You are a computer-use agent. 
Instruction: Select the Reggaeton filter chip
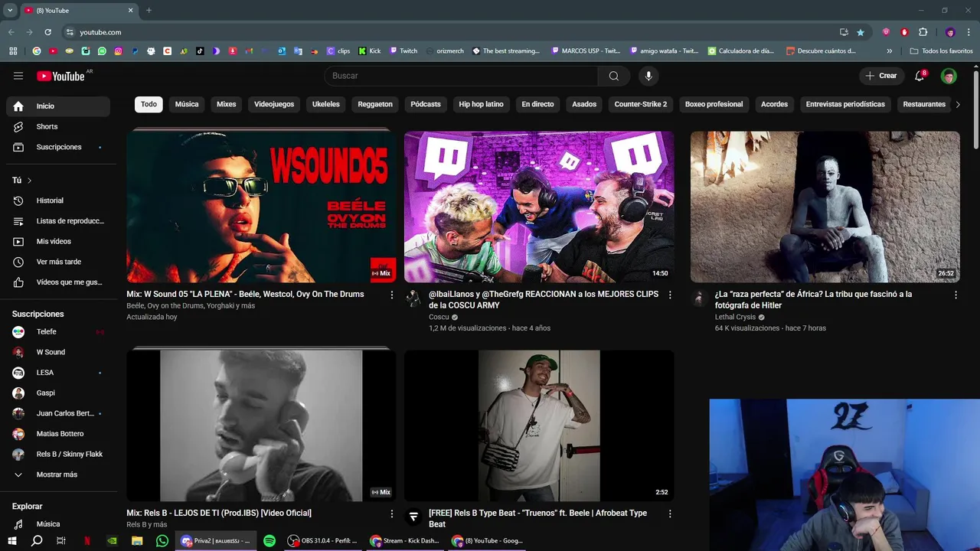point(375,104)
